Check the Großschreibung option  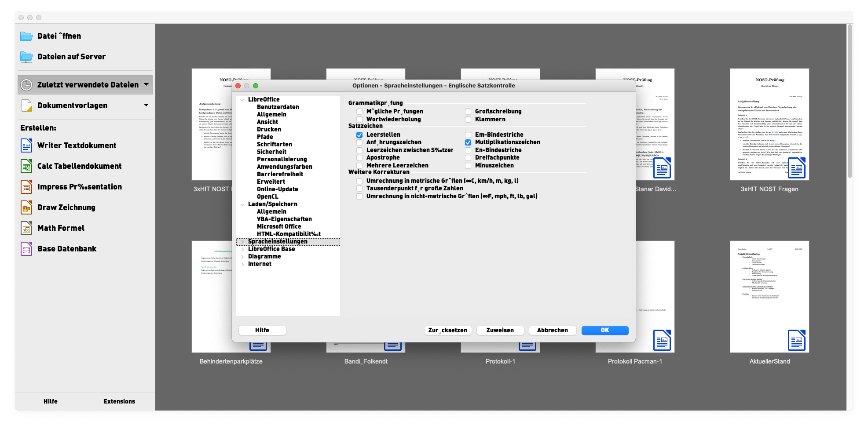pos(468,112)
